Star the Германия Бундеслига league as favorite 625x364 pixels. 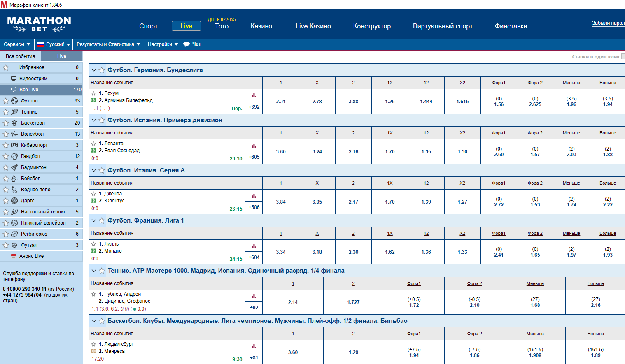click(102, 70)
